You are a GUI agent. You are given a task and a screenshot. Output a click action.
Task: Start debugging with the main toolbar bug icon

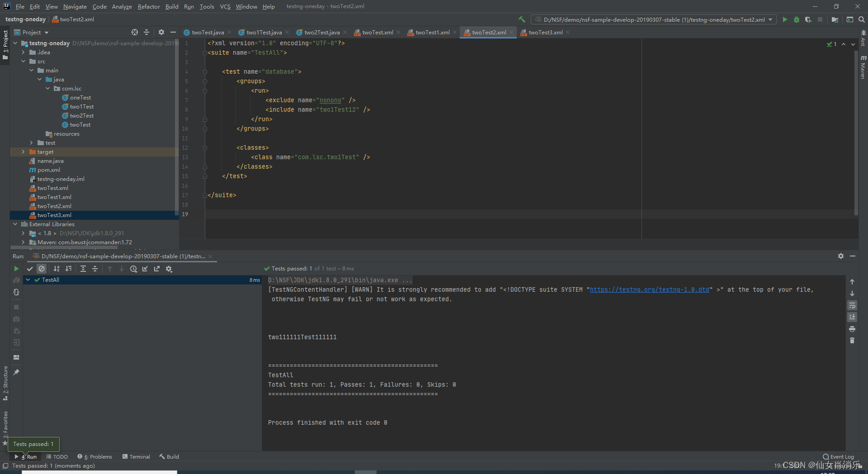pyautogui.click(x=797, y=19)
